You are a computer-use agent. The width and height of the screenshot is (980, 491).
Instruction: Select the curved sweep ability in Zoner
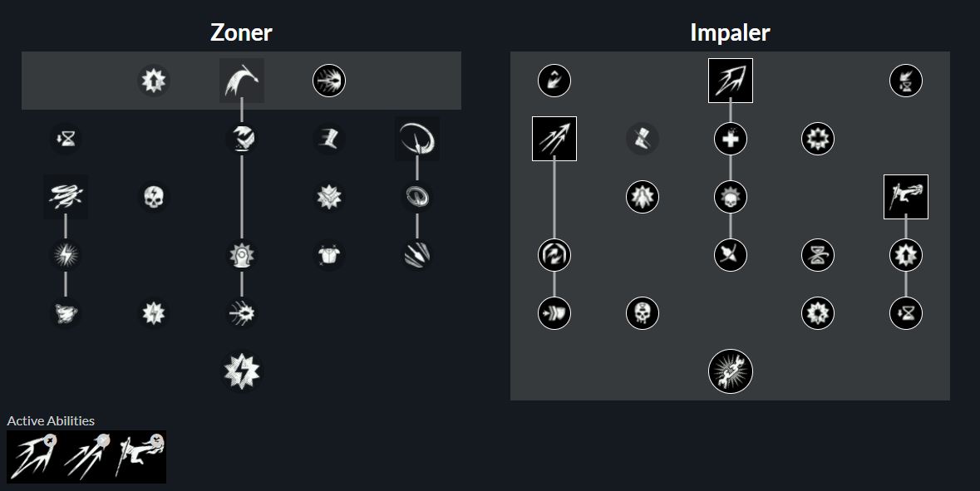[x=242, y=81]
